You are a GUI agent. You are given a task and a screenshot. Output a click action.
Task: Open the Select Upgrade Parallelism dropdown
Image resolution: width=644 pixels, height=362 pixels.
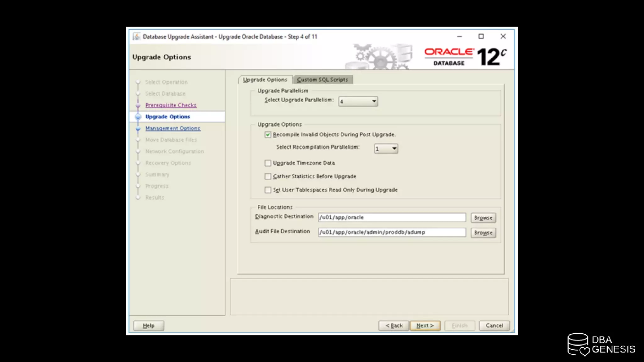[x=358, y=101]
